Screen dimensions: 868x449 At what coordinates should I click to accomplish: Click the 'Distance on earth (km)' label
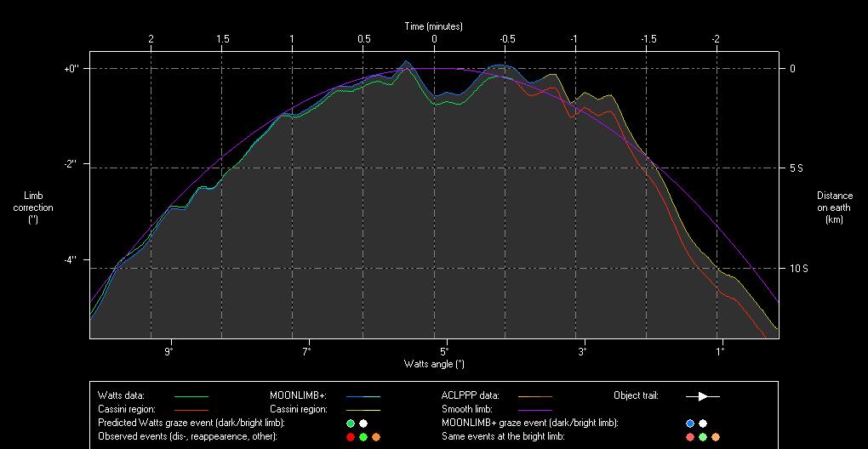(x=834, y=207)
